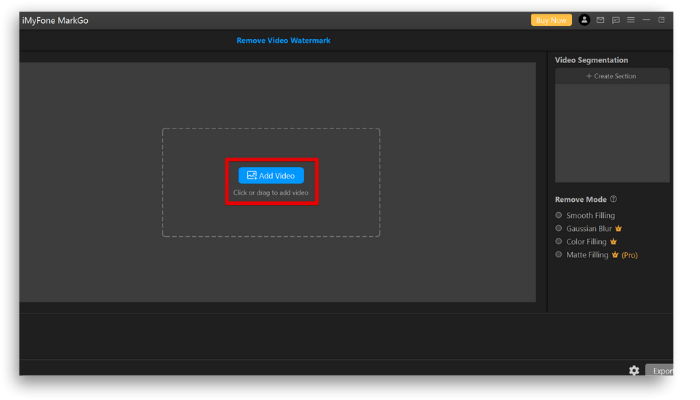This screenshot has height=400, width=700.
Task: Open the user account profile icon
Action: [x=584, y=20]
